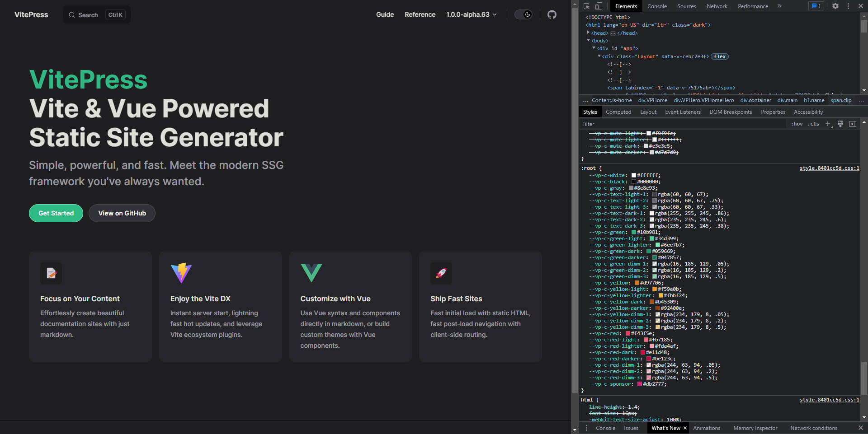Expand the head element node
This screenshot has height=434, width=868.
(x=588, y=33)
